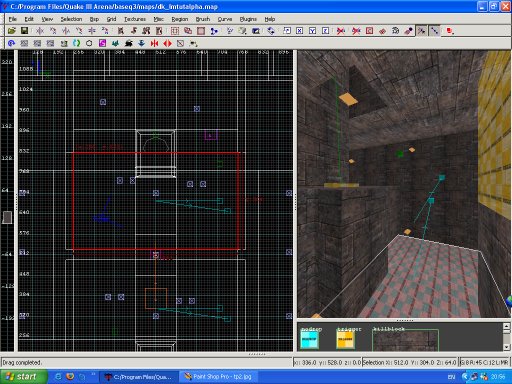Click the Change Views icon
This screenshot has height=384, width=512.
pyautogui.click(x=230, y=31)
